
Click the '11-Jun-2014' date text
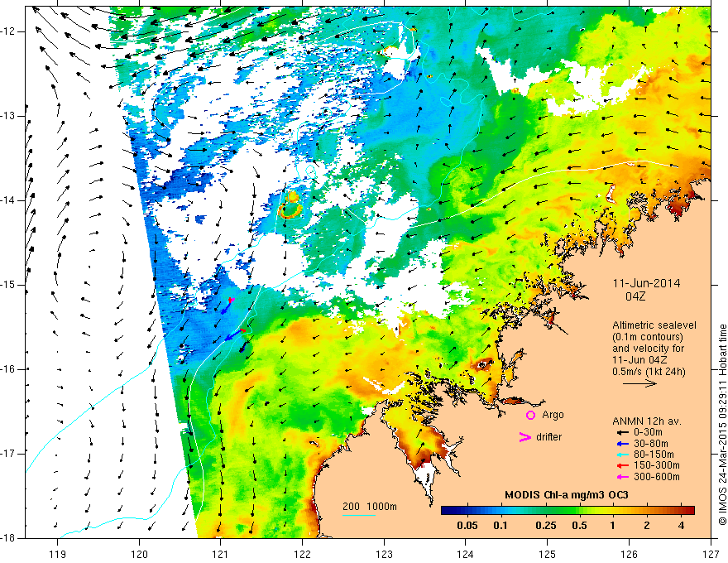(x=646, y=283)
